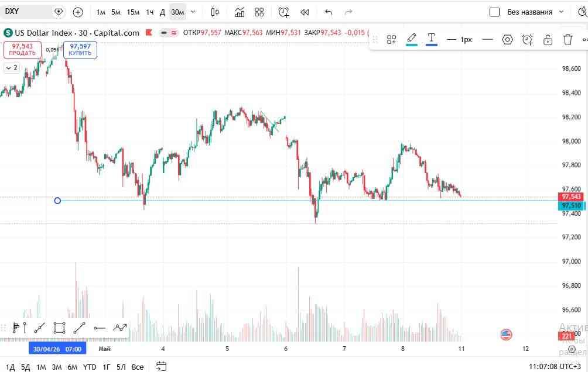Open drawing templates in the line toolbar
This screenshot has width=588, height=372.
coord(391,39)
